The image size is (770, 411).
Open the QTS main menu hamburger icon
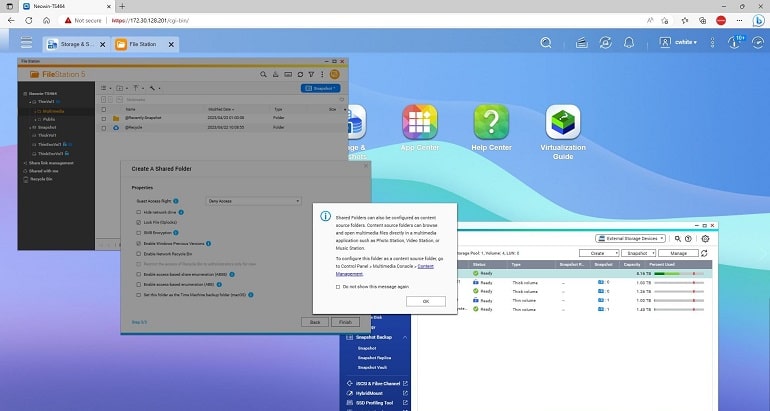pos(27,42)
